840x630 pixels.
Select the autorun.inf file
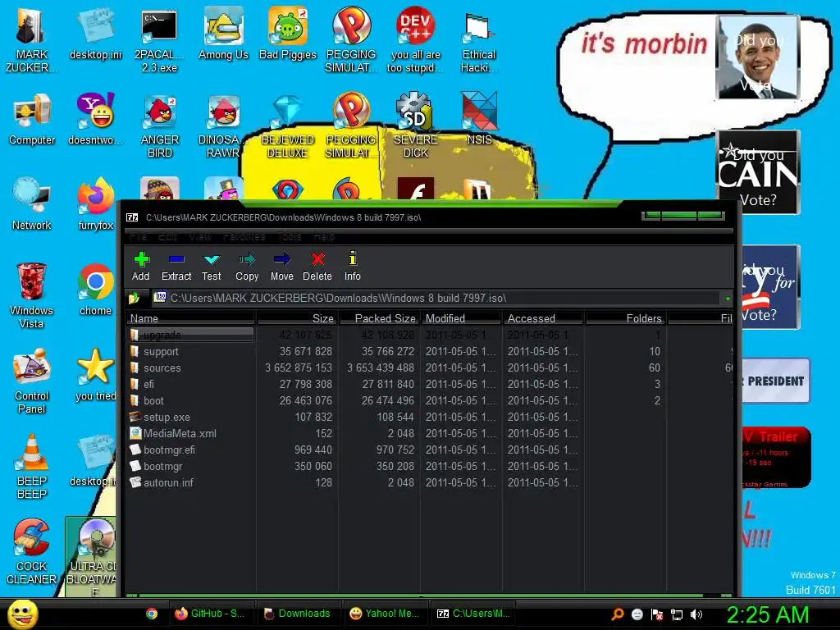tap(167, 482)
